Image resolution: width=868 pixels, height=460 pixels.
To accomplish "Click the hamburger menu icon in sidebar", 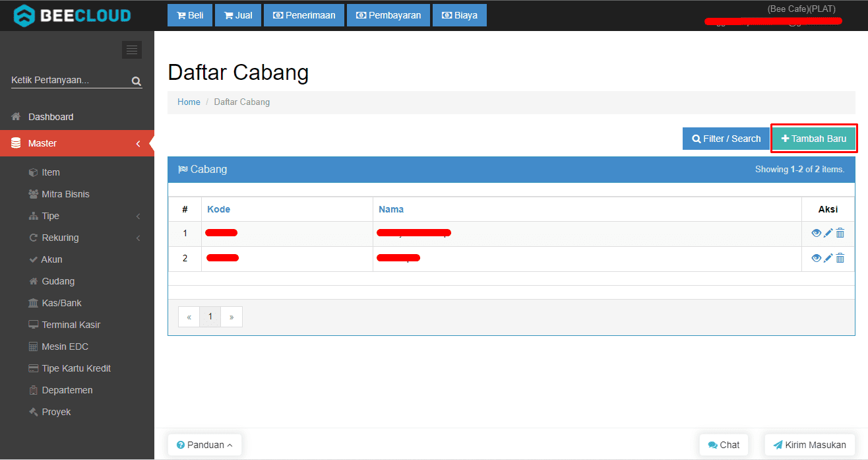I will (132, 50).
